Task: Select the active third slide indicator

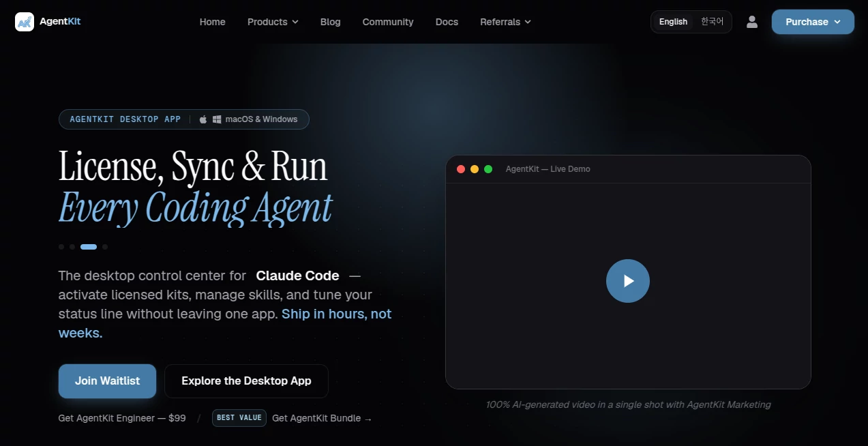Action: point(89,247)
